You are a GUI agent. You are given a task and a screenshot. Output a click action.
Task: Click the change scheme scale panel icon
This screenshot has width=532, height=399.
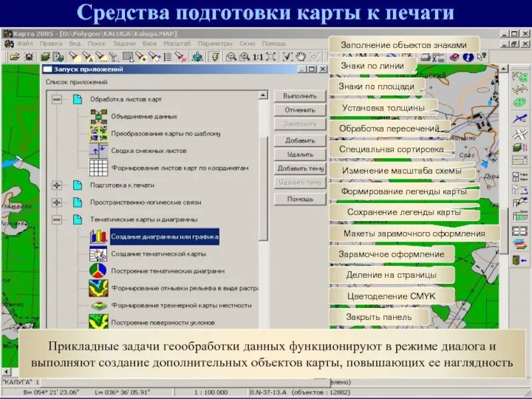tap(519, 160)
